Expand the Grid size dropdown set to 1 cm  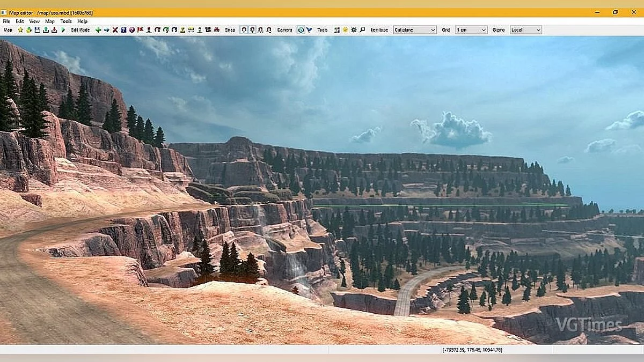(471, 30)
